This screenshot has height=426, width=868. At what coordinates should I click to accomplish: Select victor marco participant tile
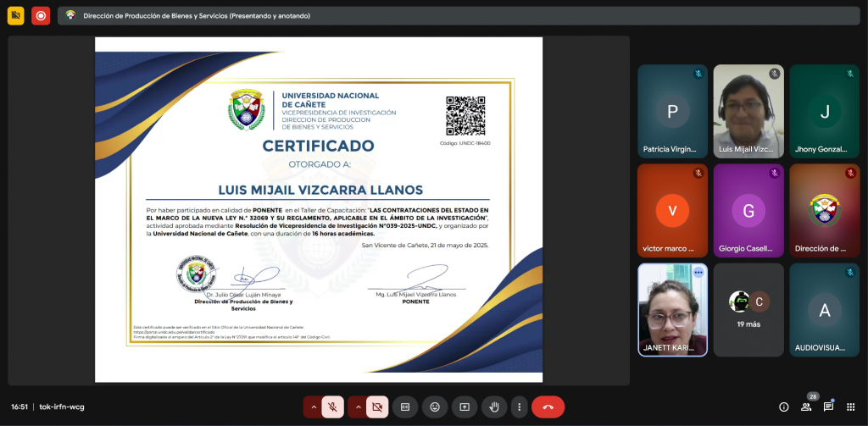(x=672, y=211)
